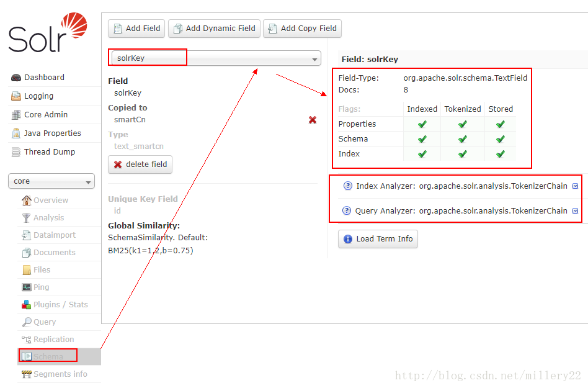Click the id unique key field link
Viewport: 588px width, 388px height.
pos(117,211)
